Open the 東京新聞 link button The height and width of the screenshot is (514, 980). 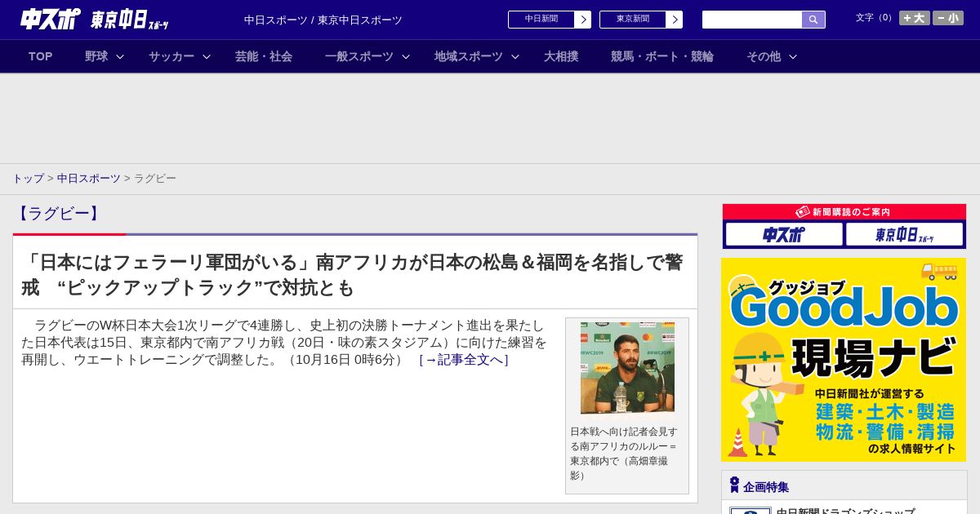641,20
